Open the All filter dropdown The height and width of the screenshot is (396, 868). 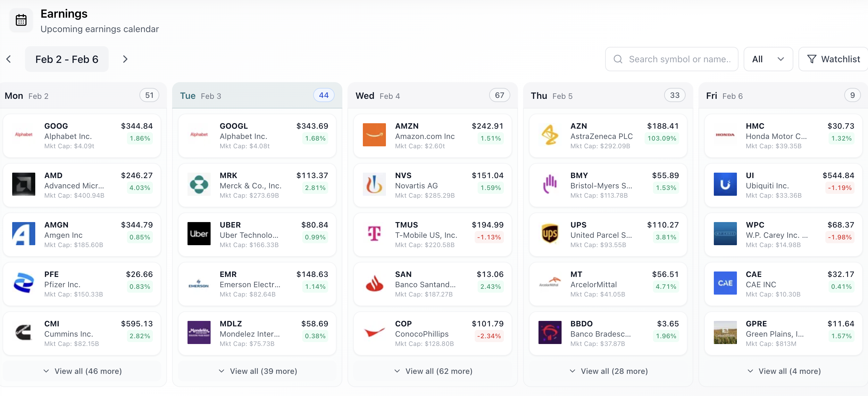768,59
